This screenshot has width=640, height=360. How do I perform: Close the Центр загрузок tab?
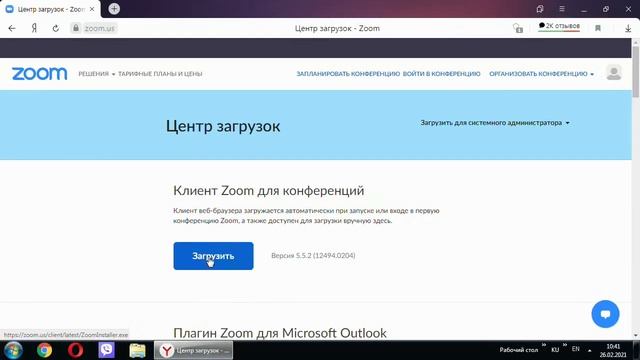92,9
